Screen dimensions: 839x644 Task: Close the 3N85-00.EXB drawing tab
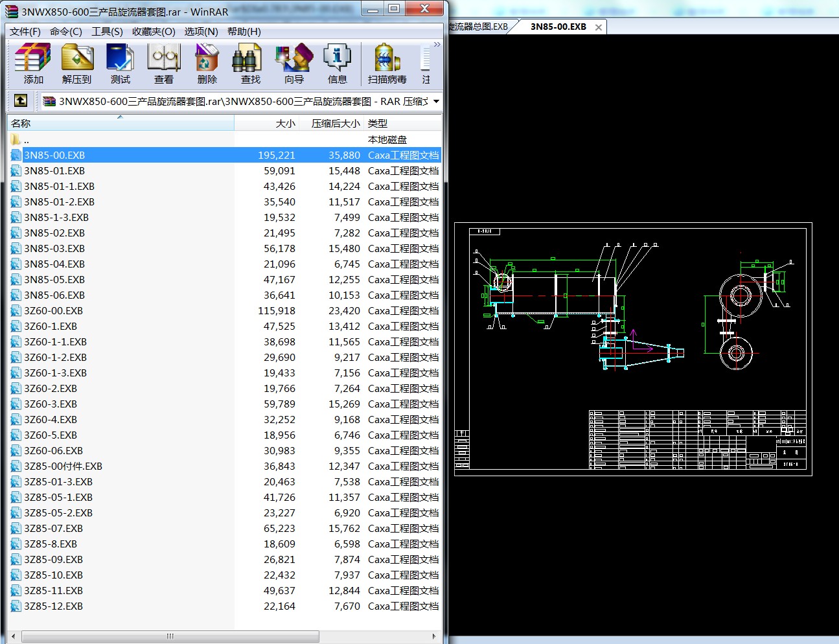599,27
